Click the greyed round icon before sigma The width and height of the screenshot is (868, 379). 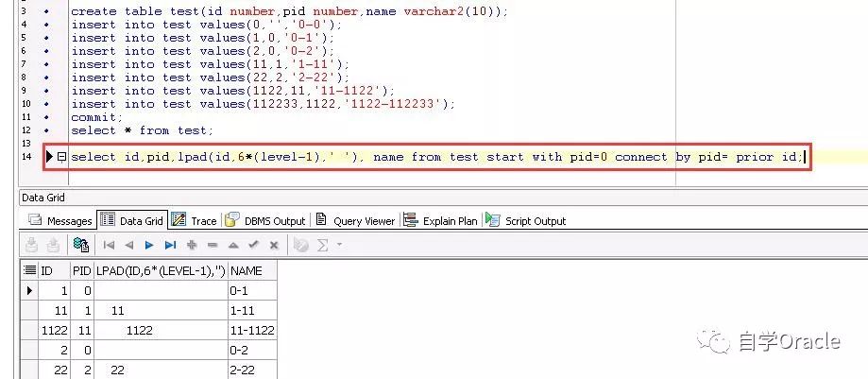coord(301,245)
